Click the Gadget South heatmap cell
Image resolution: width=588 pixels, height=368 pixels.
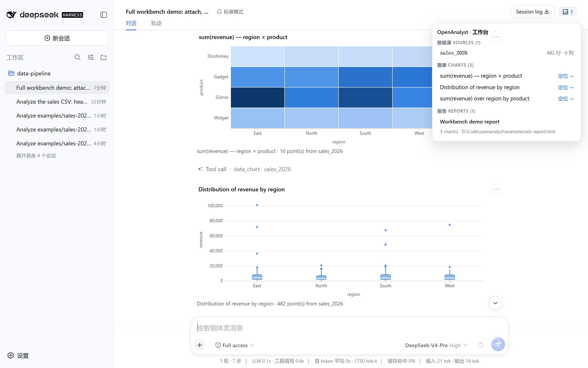click(x=365, y=77)
